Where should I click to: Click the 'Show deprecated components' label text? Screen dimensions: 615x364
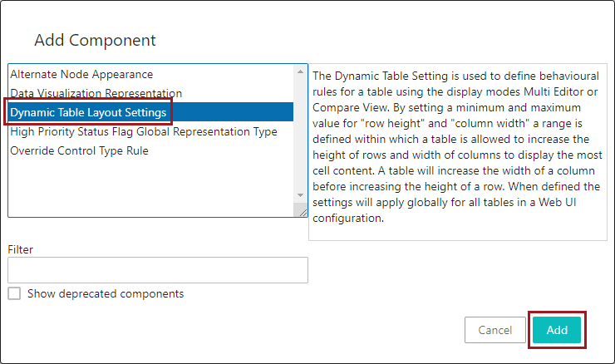106,293
